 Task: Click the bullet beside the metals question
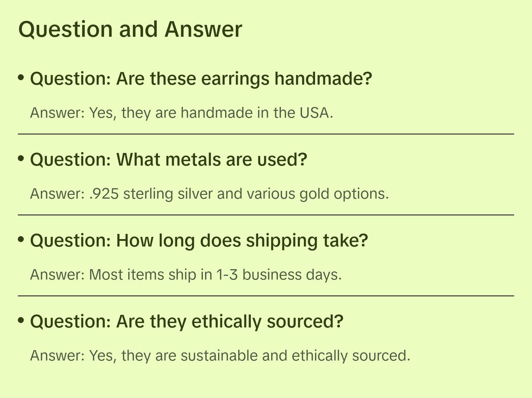click(21, 159)
